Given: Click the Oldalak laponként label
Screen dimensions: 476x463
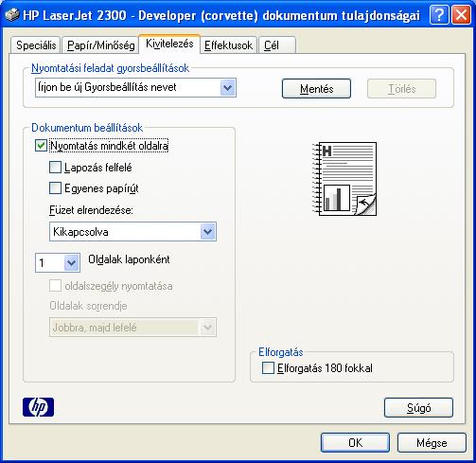Looking at the screenshot, I should [129, 259].
